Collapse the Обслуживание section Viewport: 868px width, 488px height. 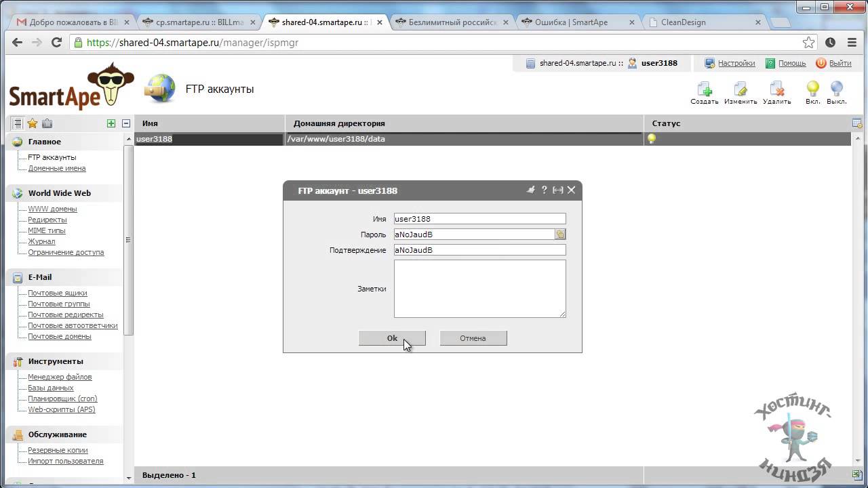[58, 434]
